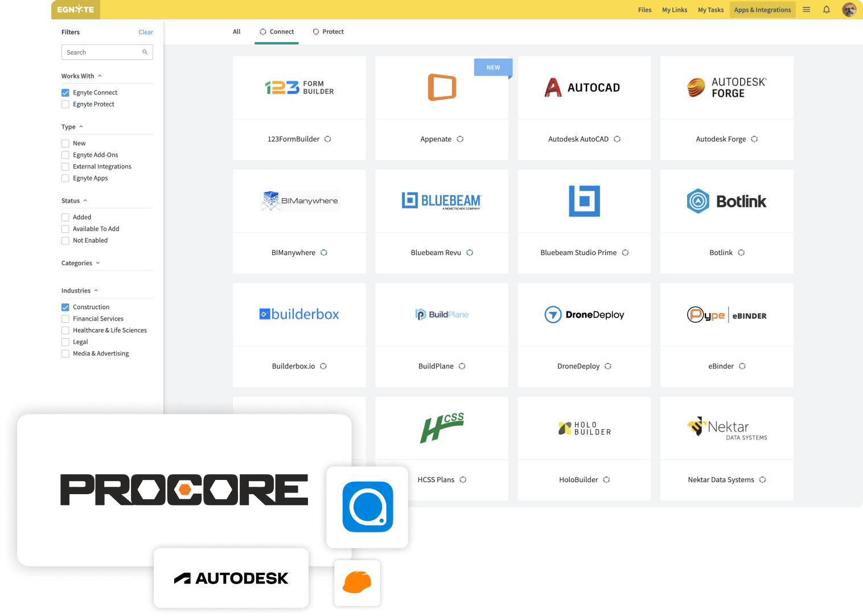The image size is (863, 616).
Task: Expand the Categories section
Action: click(x=99, y=263)
